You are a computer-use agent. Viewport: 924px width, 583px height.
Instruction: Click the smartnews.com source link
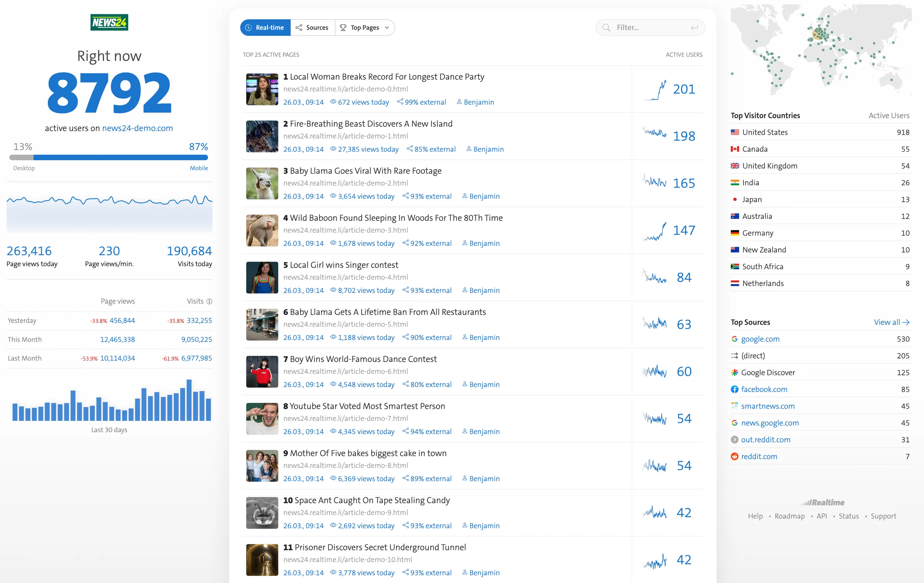768,406
